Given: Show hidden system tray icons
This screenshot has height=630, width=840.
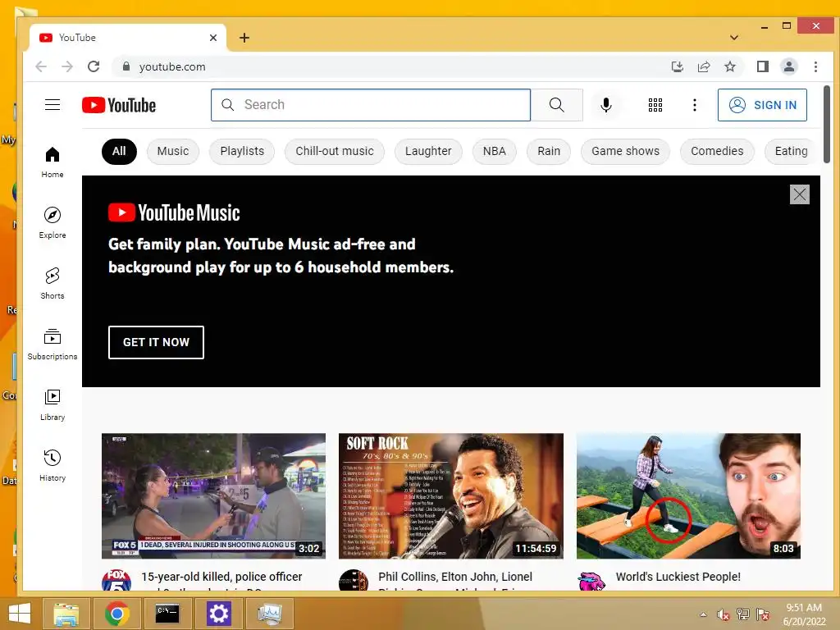Looking at the screenshot, I should [703, 614].
